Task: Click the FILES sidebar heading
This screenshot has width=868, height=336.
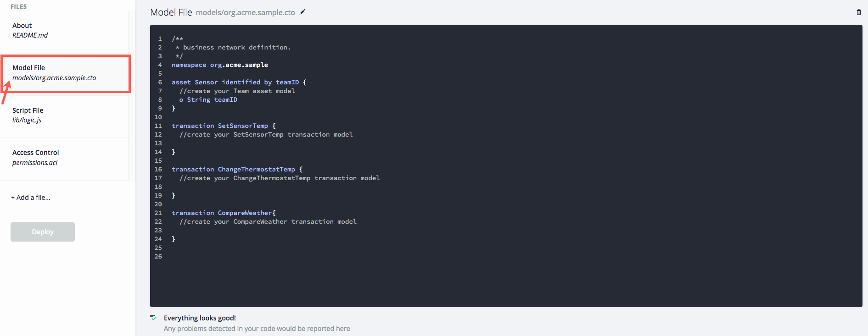Action: (19, 6)
